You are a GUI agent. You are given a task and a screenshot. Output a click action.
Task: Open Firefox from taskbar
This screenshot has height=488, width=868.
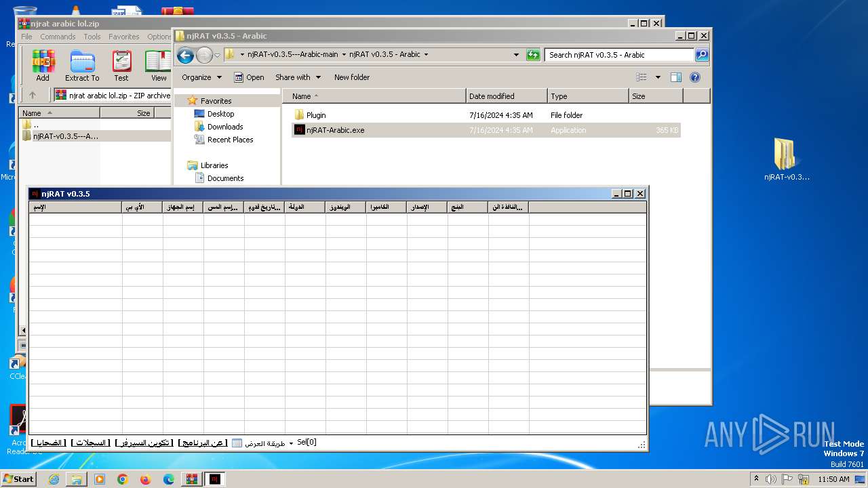click(x=146, y=479)
